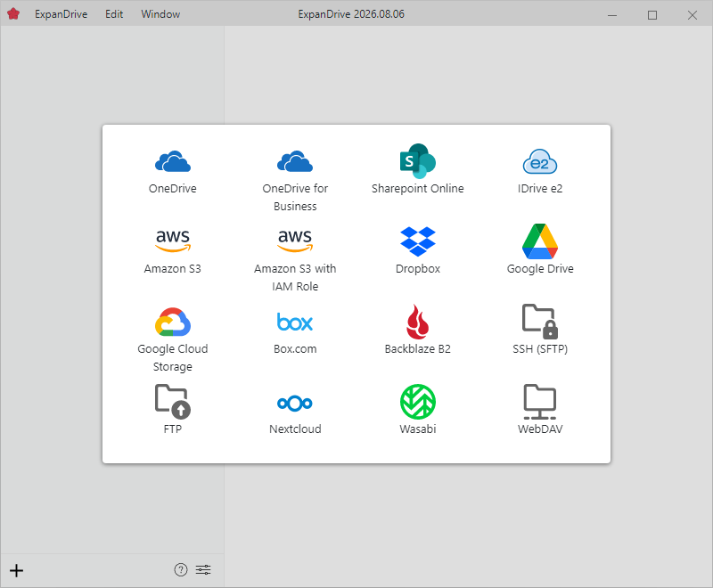The image size is (713, 588).
Task: Select the Box.com logo icon
Action: 295,322
